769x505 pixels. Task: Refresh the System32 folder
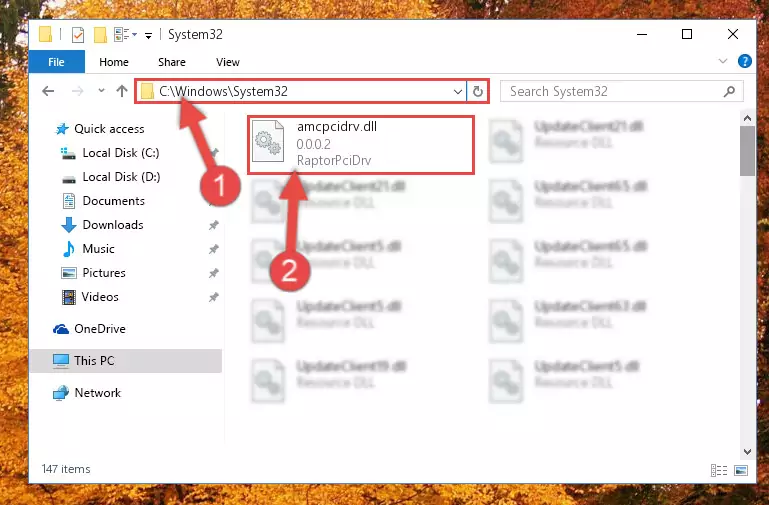pyautogui.click(x=478, y=92)
